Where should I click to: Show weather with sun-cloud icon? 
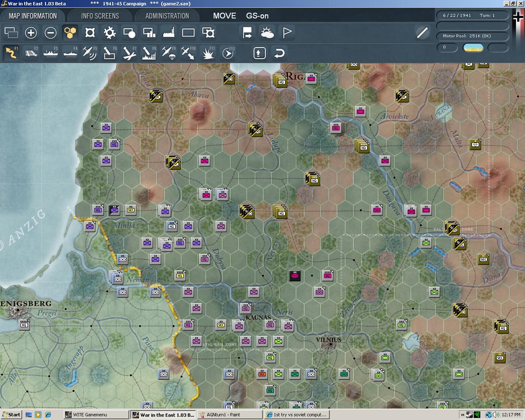[x=267, y=32]
